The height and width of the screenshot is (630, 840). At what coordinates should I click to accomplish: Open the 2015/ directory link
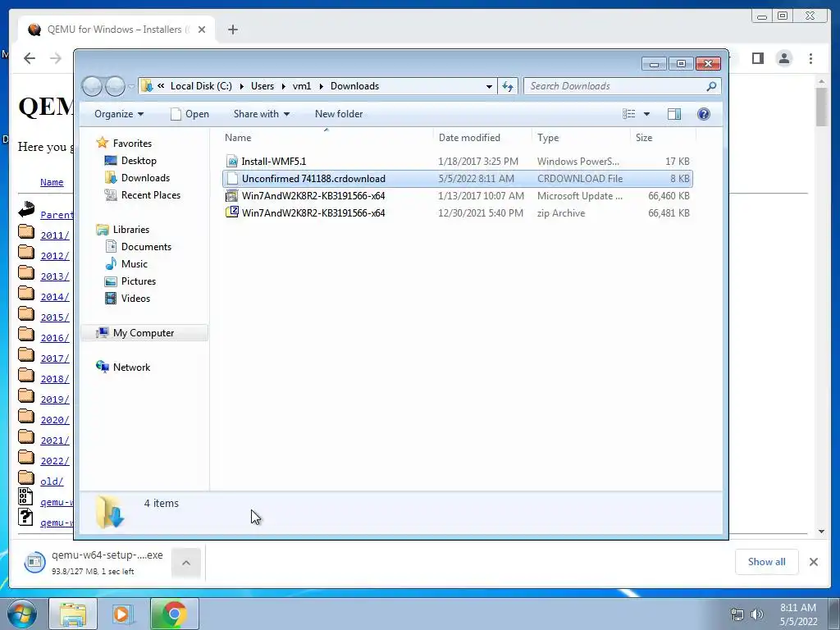[55, 317]
